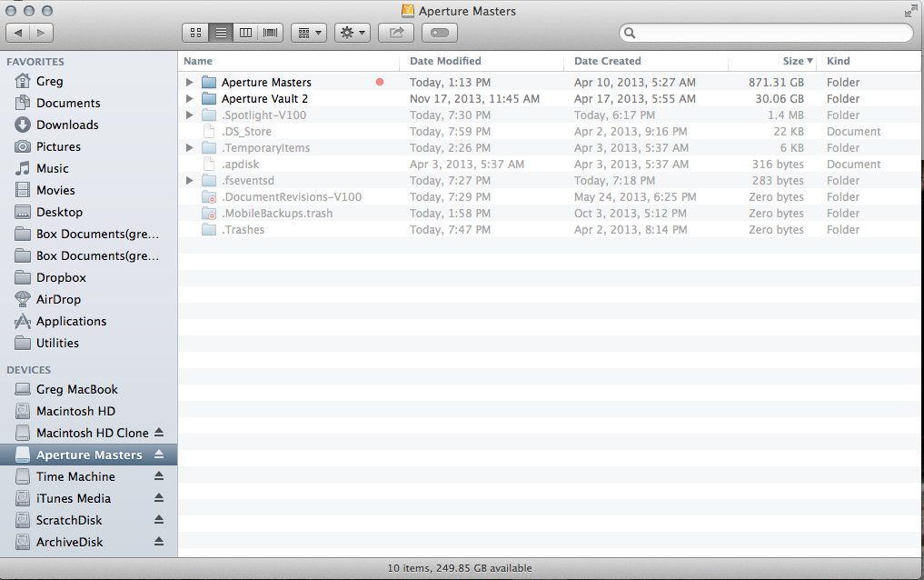The width and height of the screenshot is (924, 580).
Task: Open the Action gear menu
Action: (x=353, y=33)
